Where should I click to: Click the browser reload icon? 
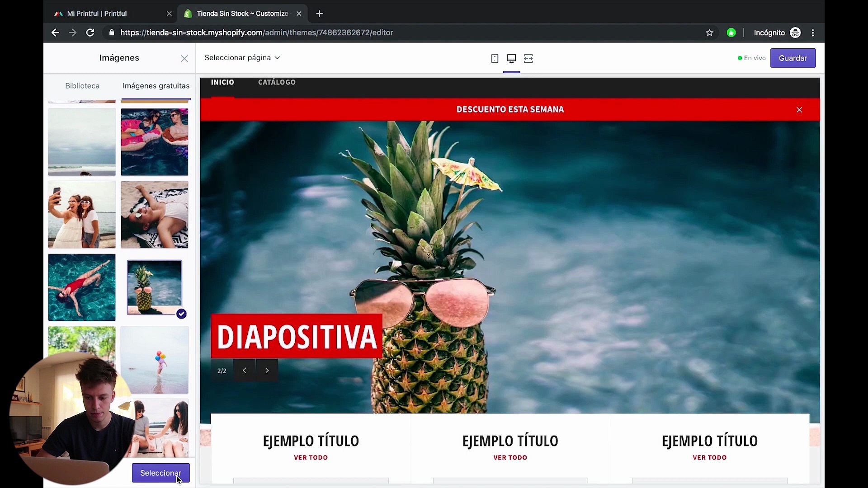point(90,32)
